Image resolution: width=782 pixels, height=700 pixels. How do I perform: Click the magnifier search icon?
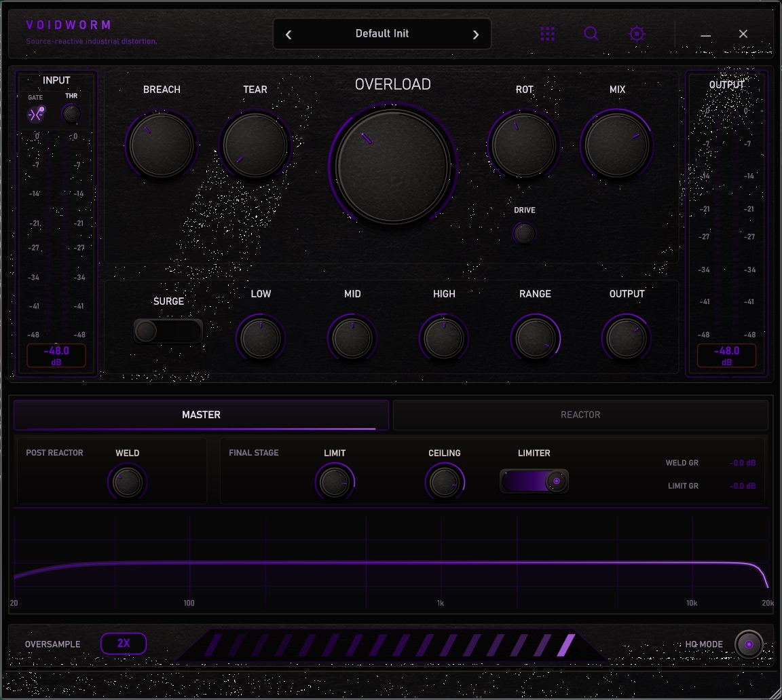click(591, 34)
